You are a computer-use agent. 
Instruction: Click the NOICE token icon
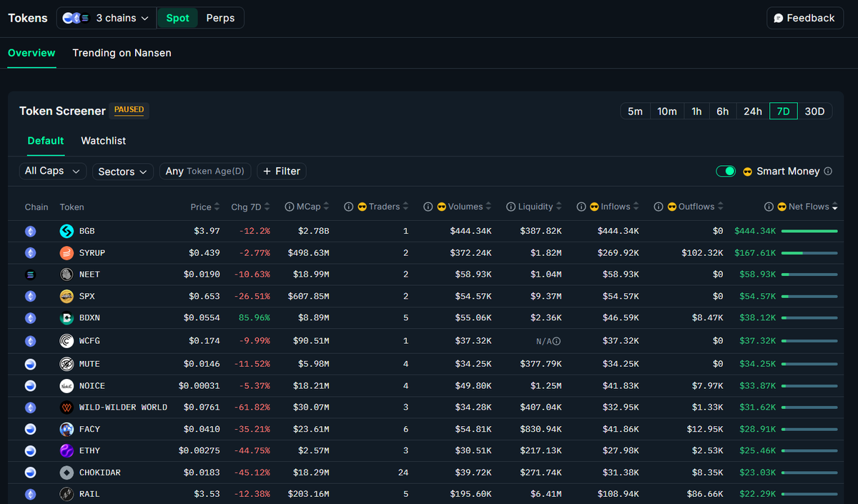point(66,386)
